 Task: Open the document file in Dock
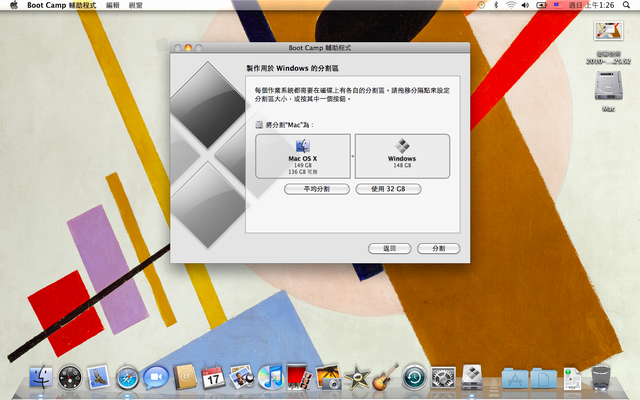click(572, 378)
